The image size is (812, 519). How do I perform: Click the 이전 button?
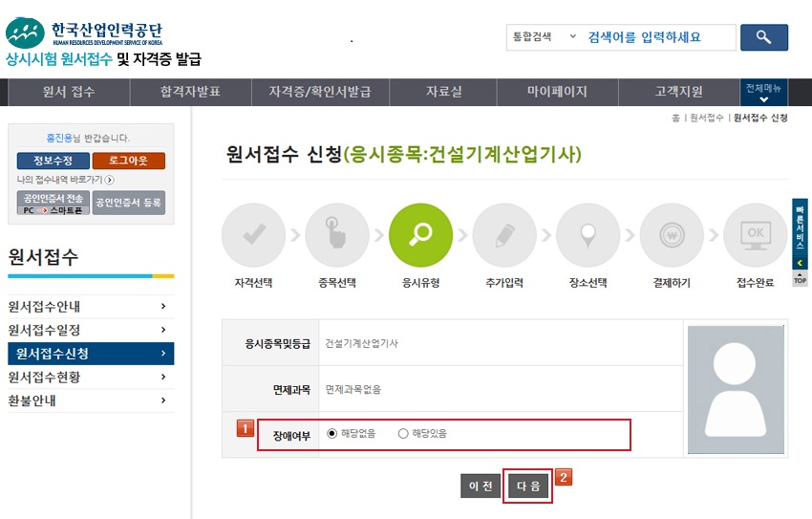click(x=481, y=486)
